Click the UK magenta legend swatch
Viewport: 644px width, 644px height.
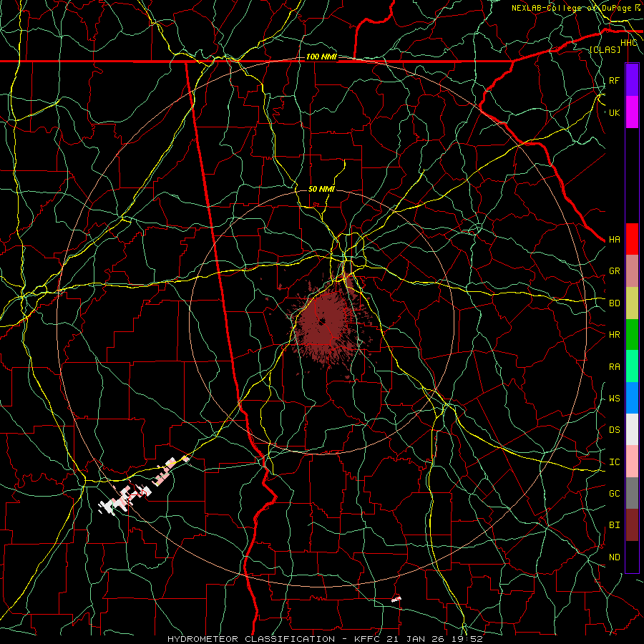[x=632, y=112]
